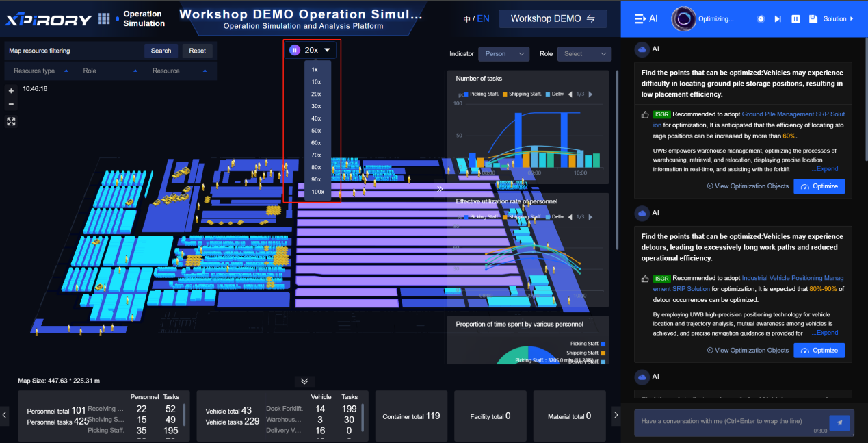
Task: Pause simulation using purple speed button
Action: point(295,50)
